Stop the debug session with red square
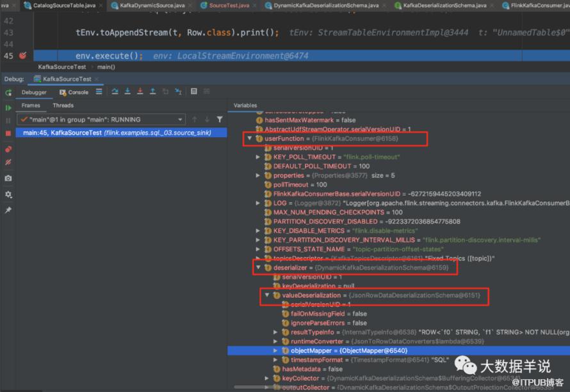Image resolution: width=570 pixels, height=392 pixels. tap(8, 133)
